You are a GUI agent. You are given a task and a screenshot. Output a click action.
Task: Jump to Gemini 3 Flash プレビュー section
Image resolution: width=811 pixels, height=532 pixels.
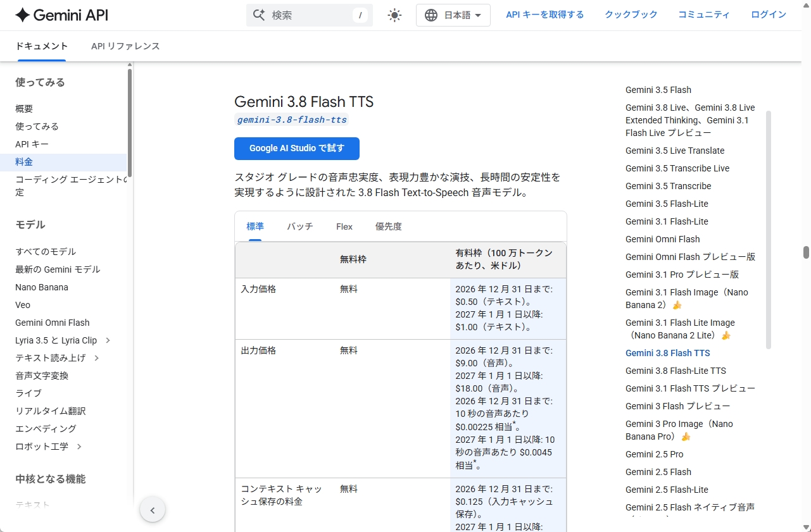point(677,406)
